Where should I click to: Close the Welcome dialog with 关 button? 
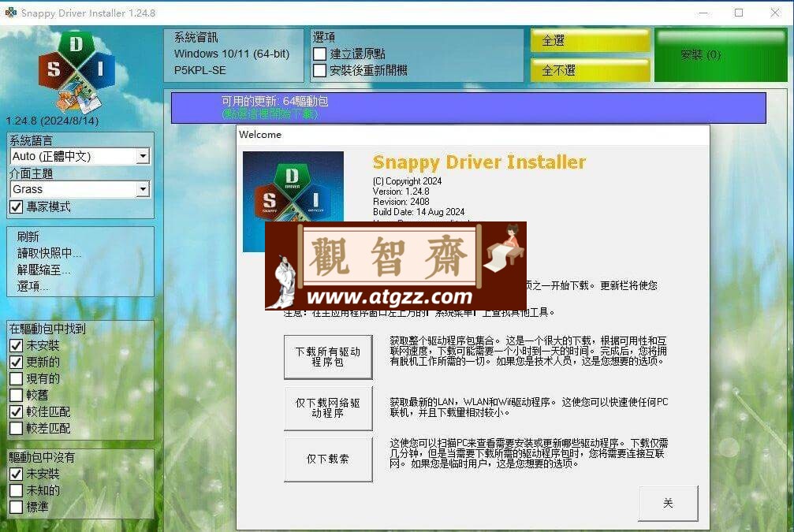pyautogui.click(x=668, y=503)
